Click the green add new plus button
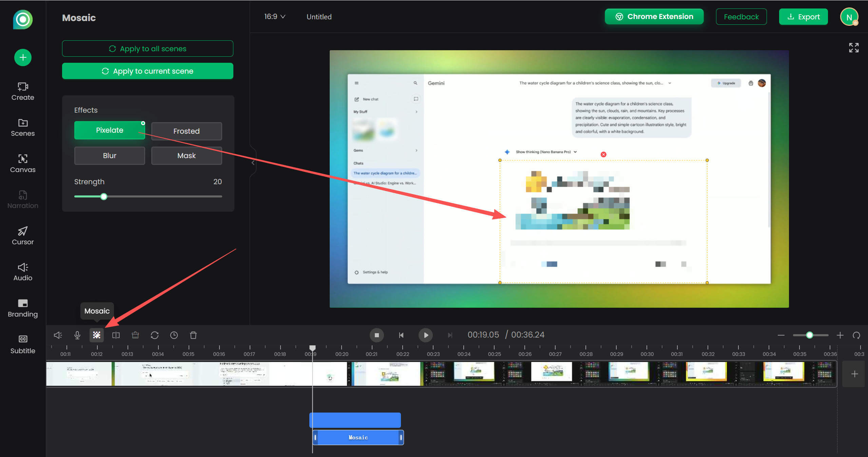Viewport: 868px width, 457px height. click(23, 57)
